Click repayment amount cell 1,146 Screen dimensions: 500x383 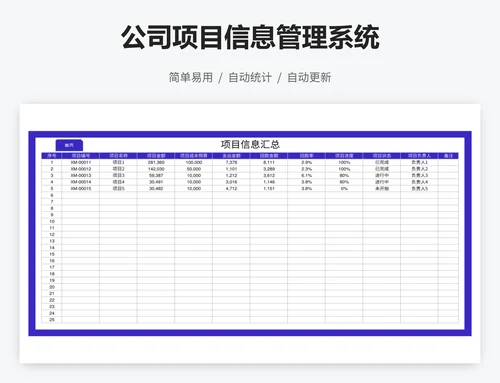[269, 182]
